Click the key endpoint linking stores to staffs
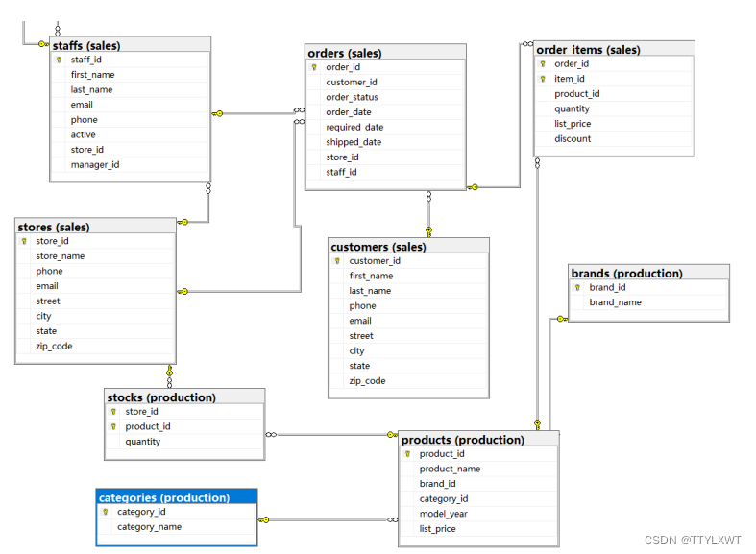The height and width of the screenshot is (554, 756). tap(183, 222)
